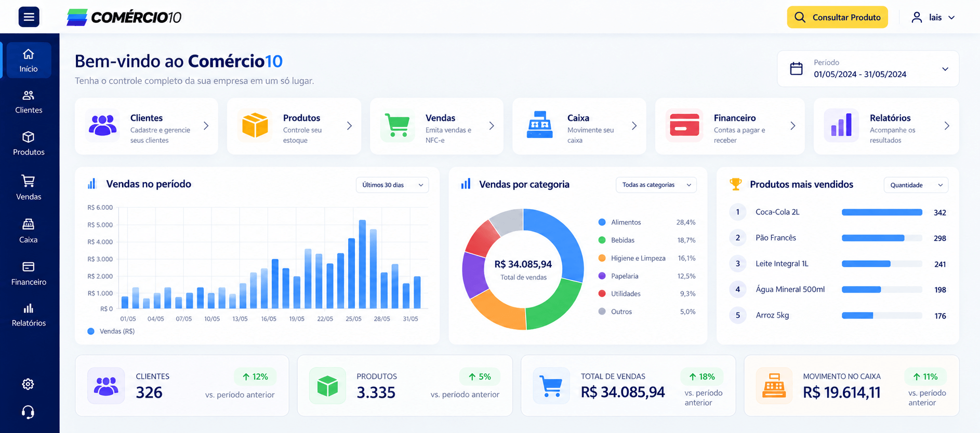Click the purple bar chart Relatórios icon
This screenshot has width=980, height=433.
point(841,125)
